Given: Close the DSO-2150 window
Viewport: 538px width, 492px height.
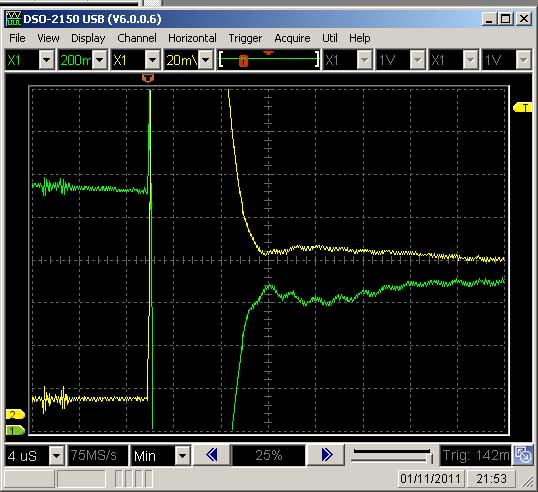Looking at the screenshot, I should 524,19.
